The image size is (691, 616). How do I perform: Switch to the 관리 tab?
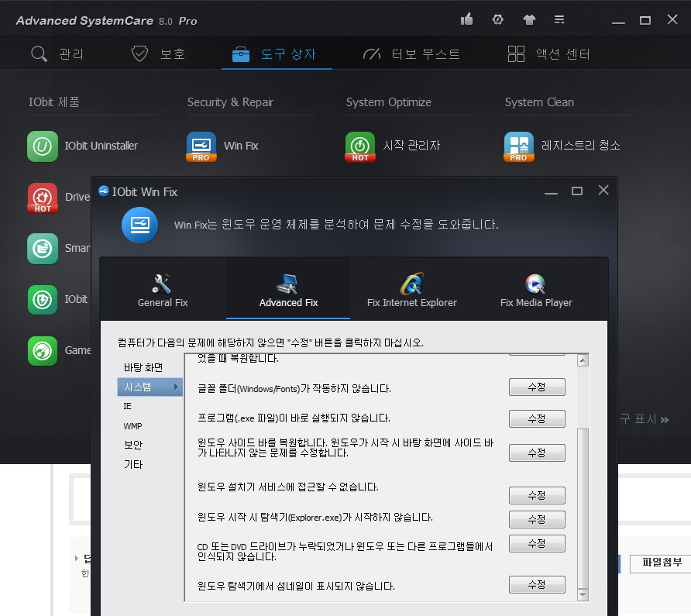click(x=57, y=53)
